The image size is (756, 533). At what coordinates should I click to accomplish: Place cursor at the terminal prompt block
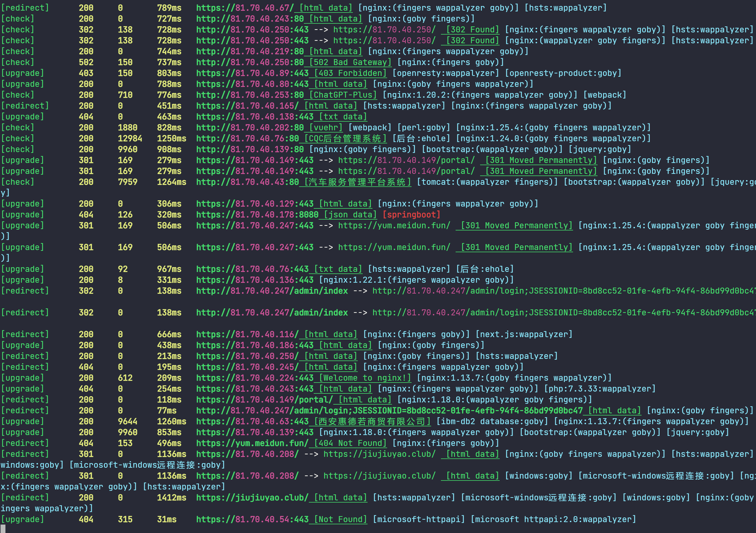point(3,528)
